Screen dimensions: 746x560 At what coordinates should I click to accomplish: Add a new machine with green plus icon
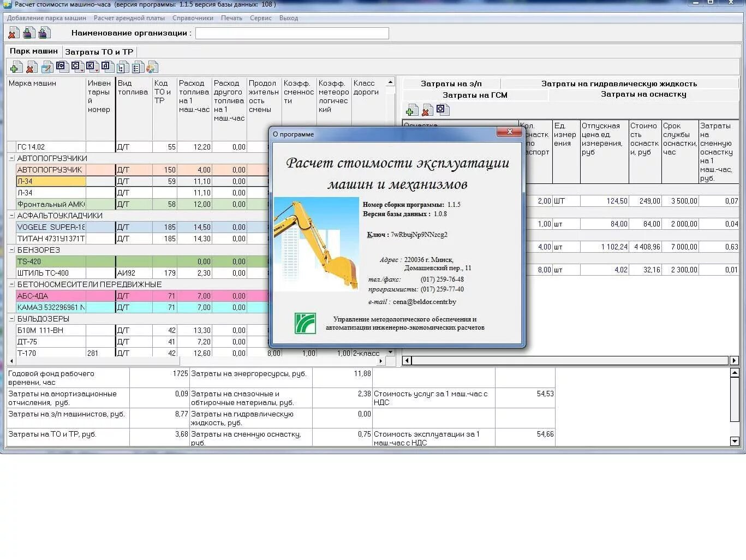click(16, 67)
